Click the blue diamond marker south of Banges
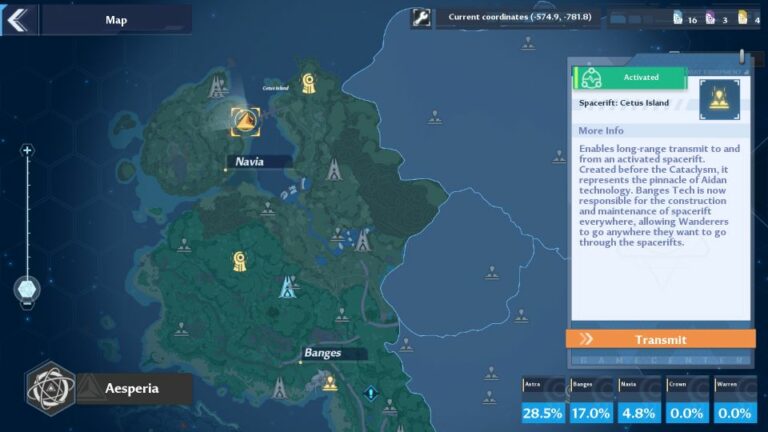Screen dimensions: 768x432 pyautogui.click(x=371, y=392)
